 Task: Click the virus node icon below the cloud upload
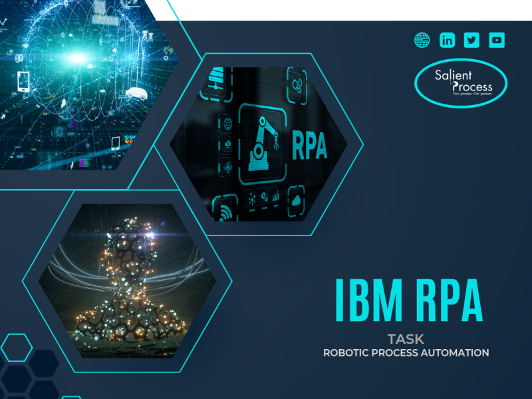click(x=227, y=166)
